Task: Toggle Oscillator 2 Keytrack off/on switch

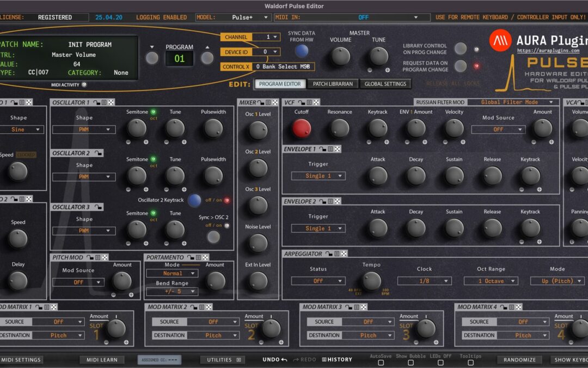Action: pyautogui.click(x=194, y=200)
